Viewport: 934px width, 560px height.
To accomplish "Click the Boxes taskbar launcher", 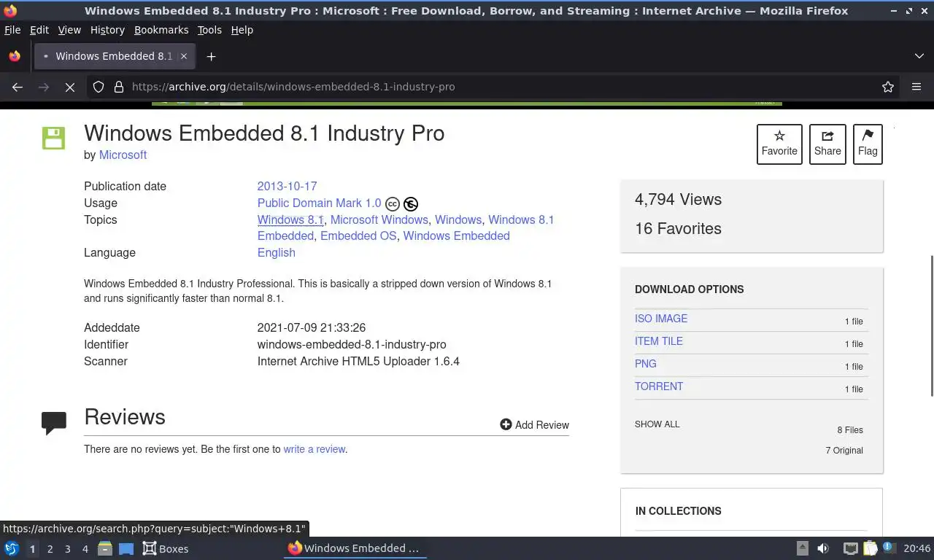I will click(166, 548).
